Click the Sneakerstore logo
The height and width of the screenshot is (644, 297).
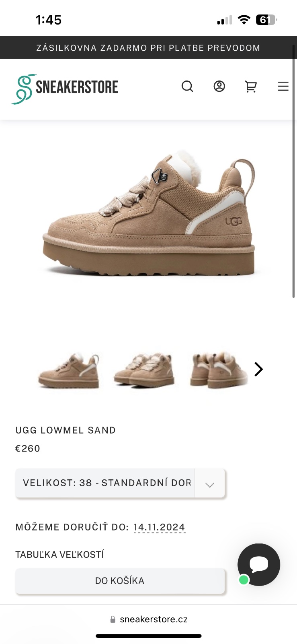[65, 89]
